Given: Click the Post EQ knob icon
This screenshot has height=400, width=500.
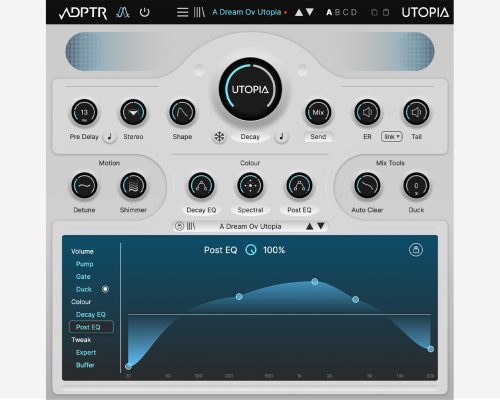Looking at the screenshot, I should point(299,186).
